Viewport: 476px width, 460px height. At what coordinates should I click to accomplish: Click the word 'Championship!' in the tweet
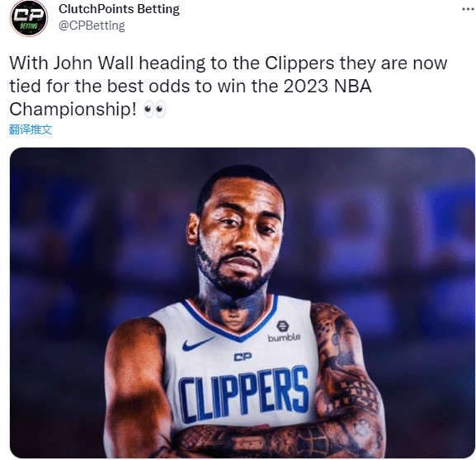73,110
